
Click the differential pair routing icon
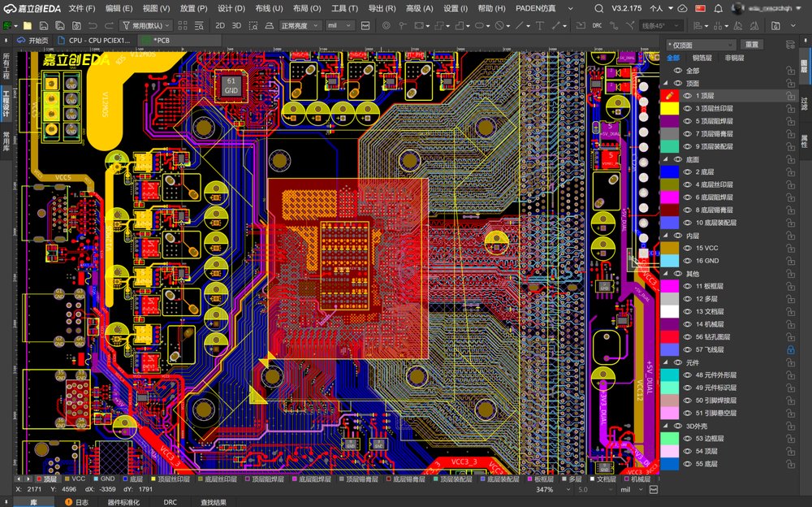pyautogui.click(x=630, y=25)
